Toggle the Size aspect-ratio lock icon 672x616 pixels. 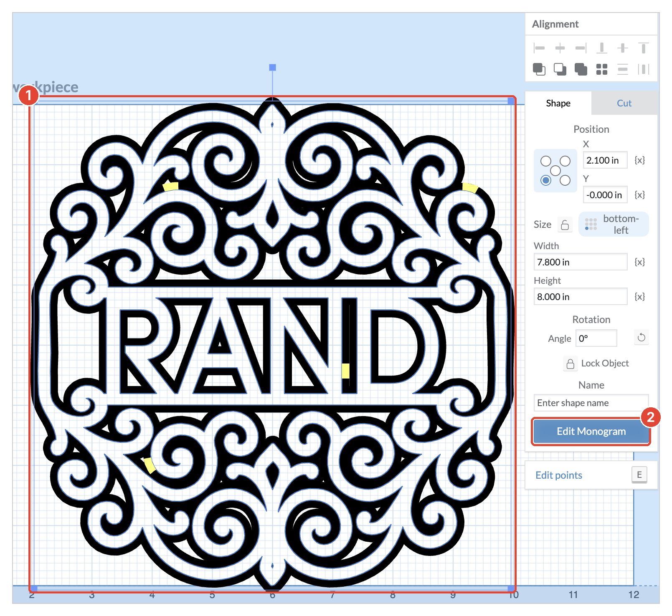(565, 225)
